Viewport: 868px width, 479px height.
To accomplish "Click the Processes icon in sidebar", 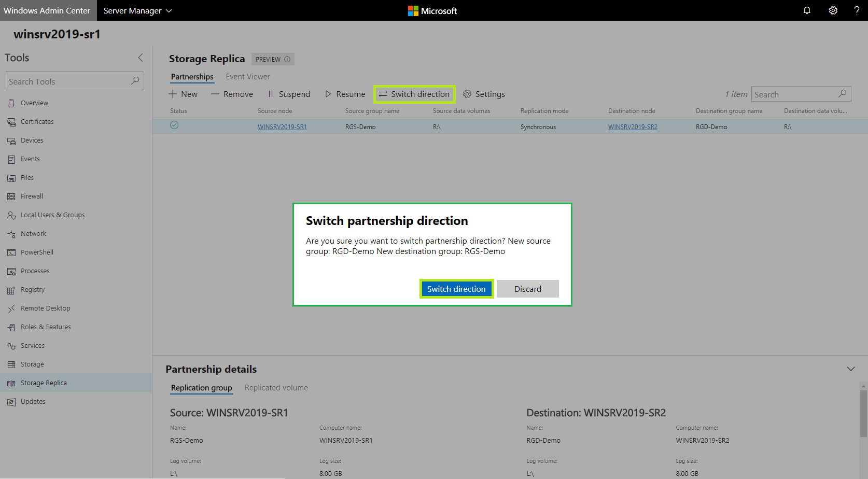I will 11,271.
